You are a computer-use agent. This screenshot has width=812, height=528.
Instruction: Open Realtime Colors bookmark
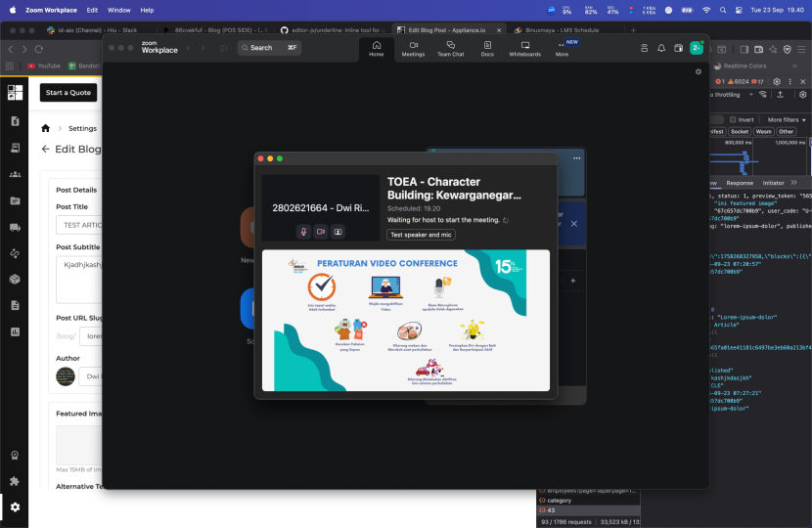[x=740, y=66]
